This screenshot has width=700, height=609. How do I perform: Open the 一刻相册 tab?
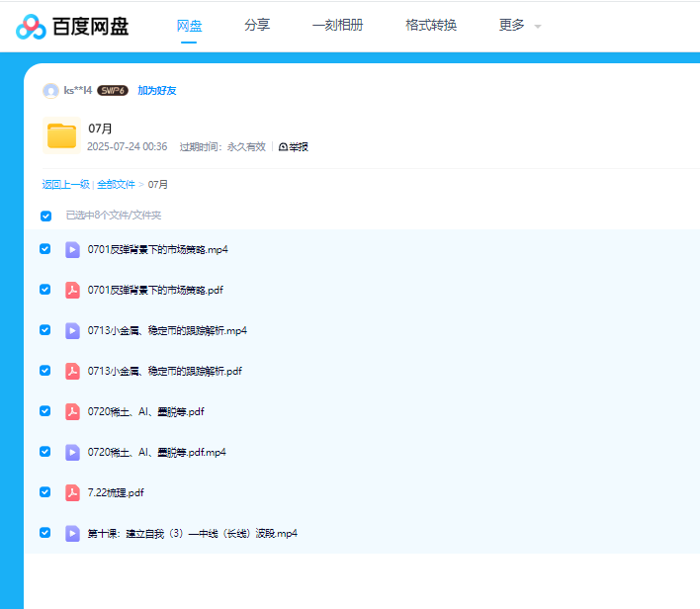tap(337, 26)
